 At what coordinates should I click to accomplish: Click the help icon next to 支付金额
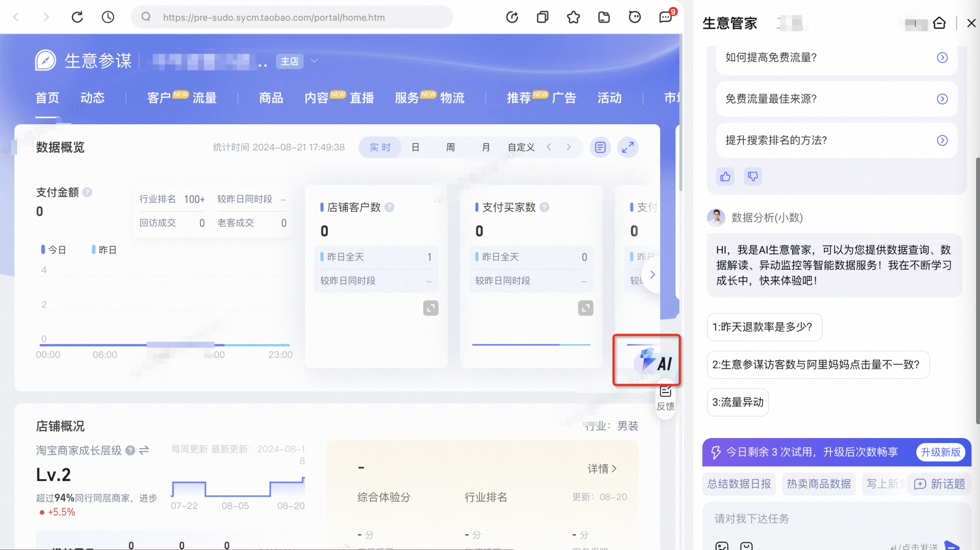(x=87, y=192)
